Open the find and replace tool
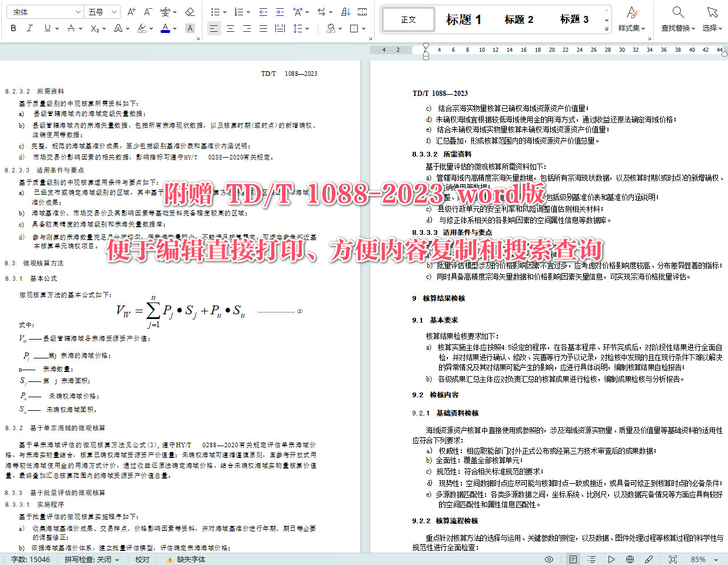The width and height of the screenshot is (728, 565). tap(677, 18)
